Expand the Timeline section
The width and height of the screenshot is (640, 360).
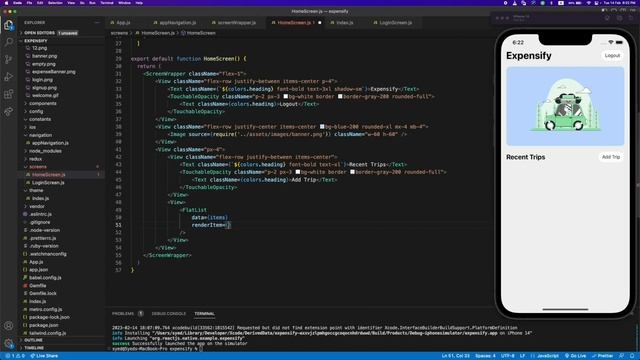click(34, 348)
